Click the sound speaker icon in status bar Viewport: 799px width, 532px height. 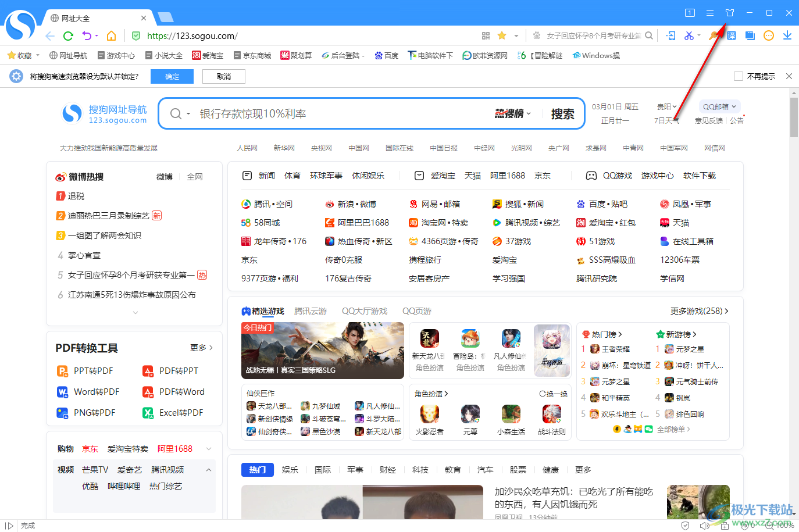(x=704, y=526)
